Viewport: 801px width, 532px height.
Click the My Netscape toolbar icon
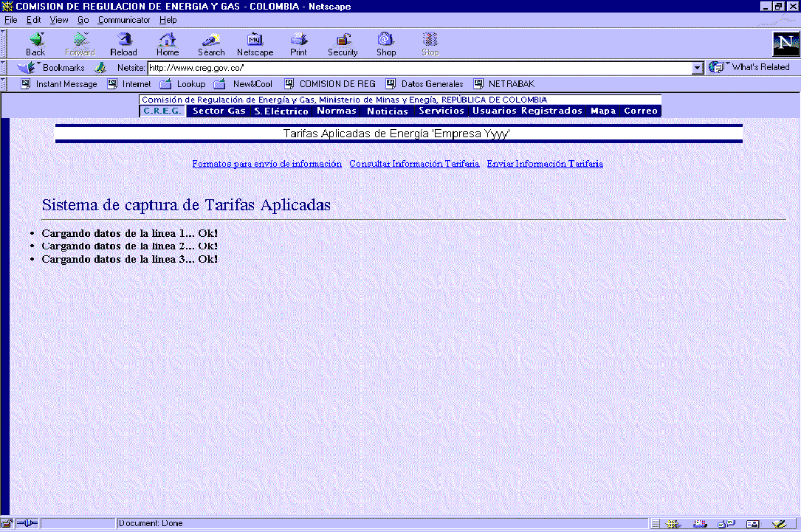(x=255, y=43)
